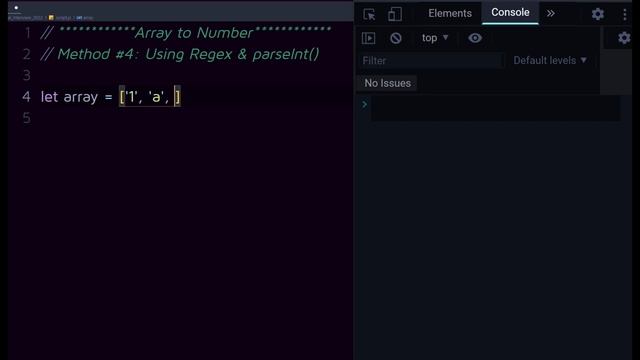This screenshot has height=360, width=640.
Task: Toggle the device toolbar icon
Action: click(394, 14)
